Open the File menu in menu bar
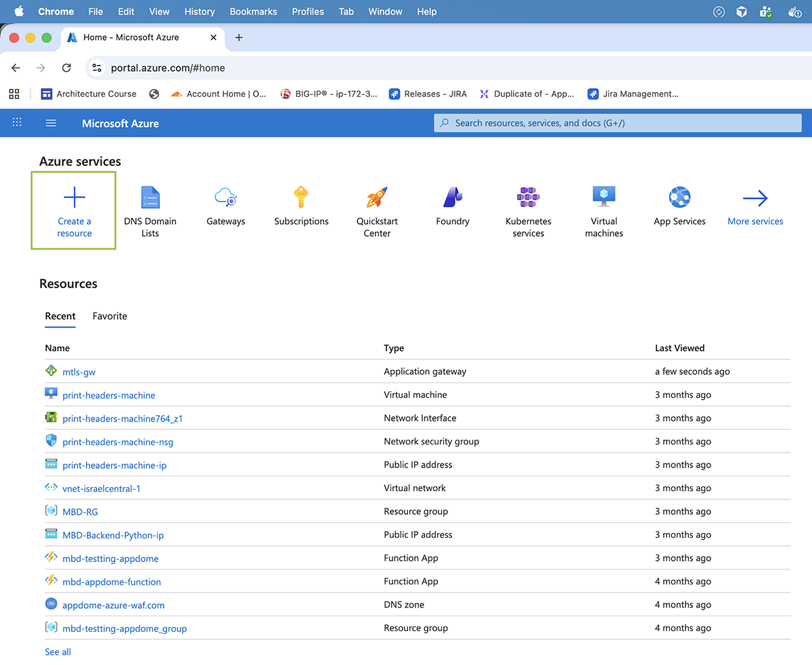812x665 pixels. (x=95, y=12)
